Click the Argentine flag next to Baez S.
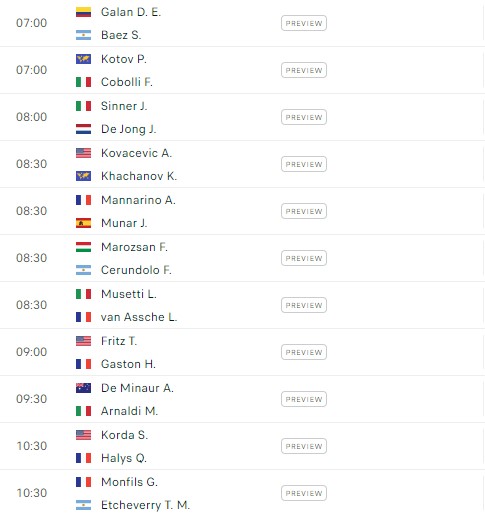Viewport: 485px width, 516px height. (x=83, y=35)
